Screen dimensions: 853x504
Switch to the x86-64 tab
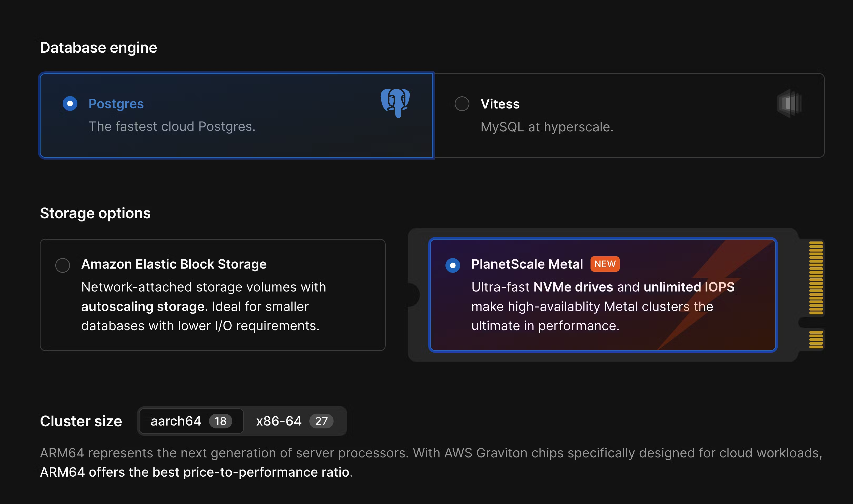[279, 421]
